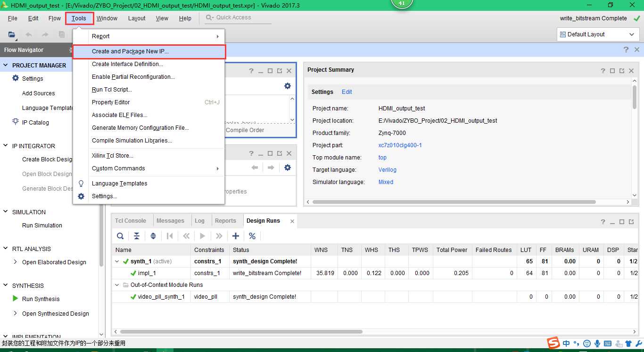This screenshot has width=644, height=352.
Task: Close the Design Runs tab
Action: pyautogui.click(x=292, y=221)
